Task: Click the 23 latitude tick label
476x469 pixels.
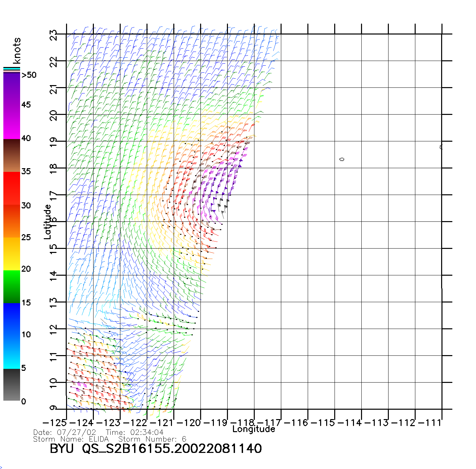Action: pos(53,35)
